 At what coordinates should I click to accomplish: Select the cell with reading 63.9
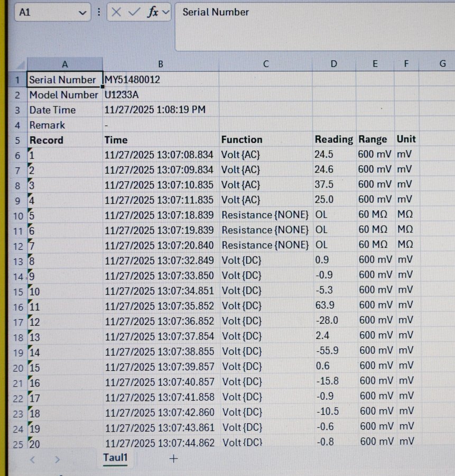(333, 305)
